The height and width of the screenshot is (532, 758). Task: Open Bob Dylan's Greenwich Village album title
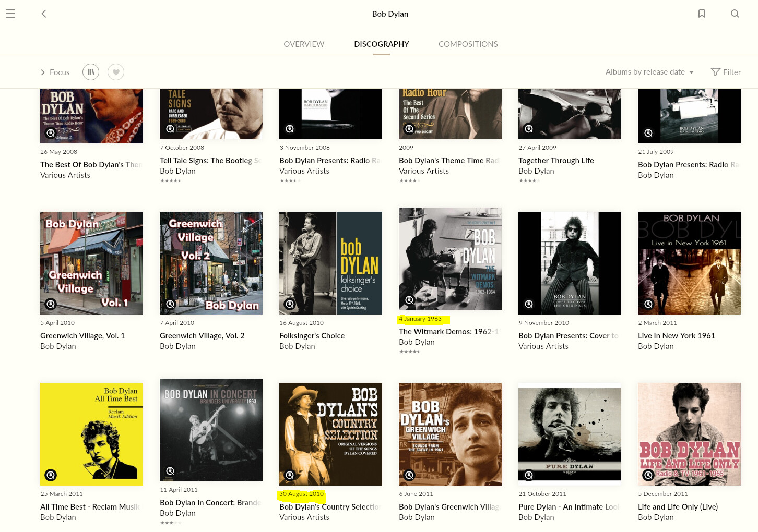coord(449,507)
